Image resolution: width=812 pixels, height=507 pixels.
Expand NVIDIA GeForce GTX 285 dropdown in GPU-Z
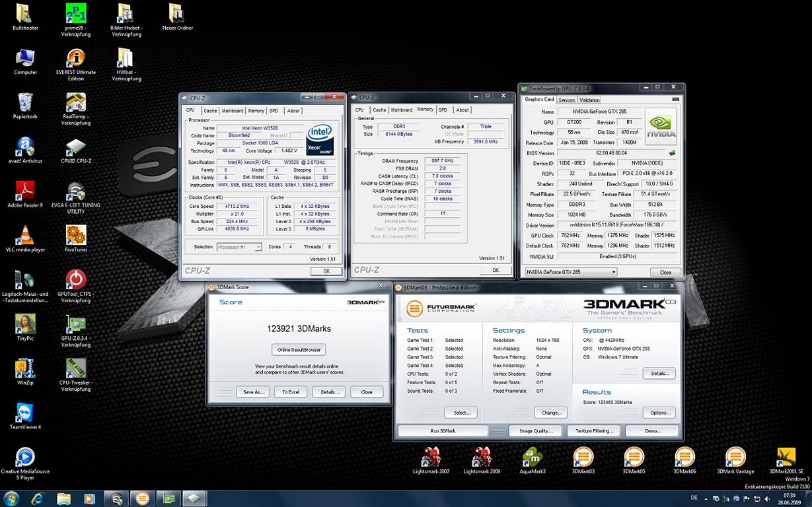[x=571, y=272]
